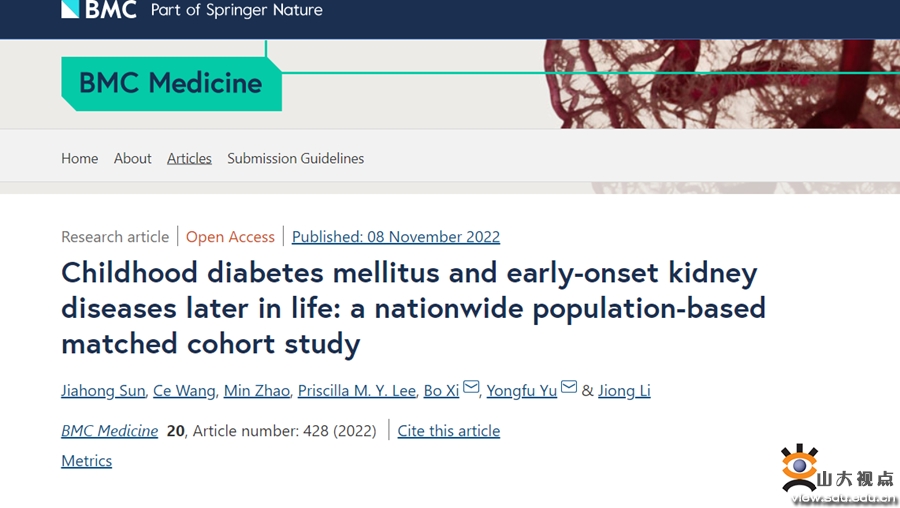Go to the Home menu item
The height and width of the screenshot is (508, 900).
point(80,158)
